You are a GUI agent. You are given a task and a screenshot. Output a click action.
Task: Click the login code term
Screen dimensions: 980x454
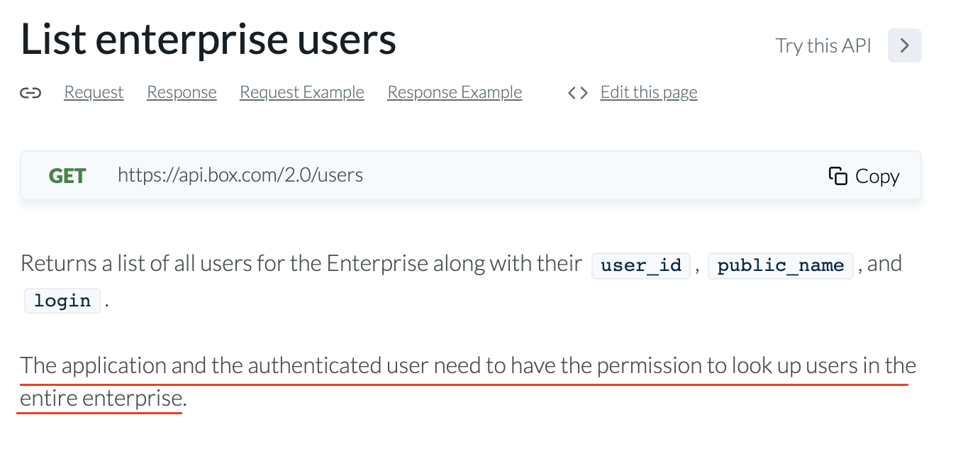(x=62, y=300)
